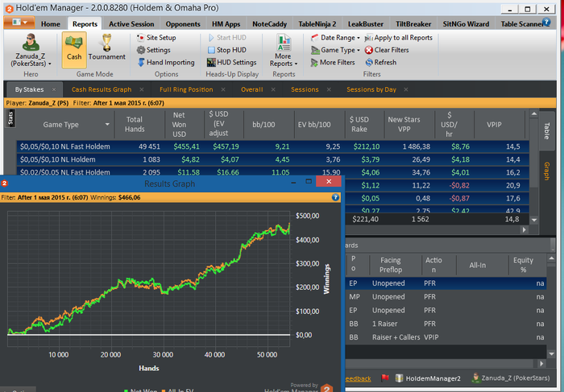Open Settings with the gear icon
This screenshot has height=392, width=564.
[x=154, y=50]
